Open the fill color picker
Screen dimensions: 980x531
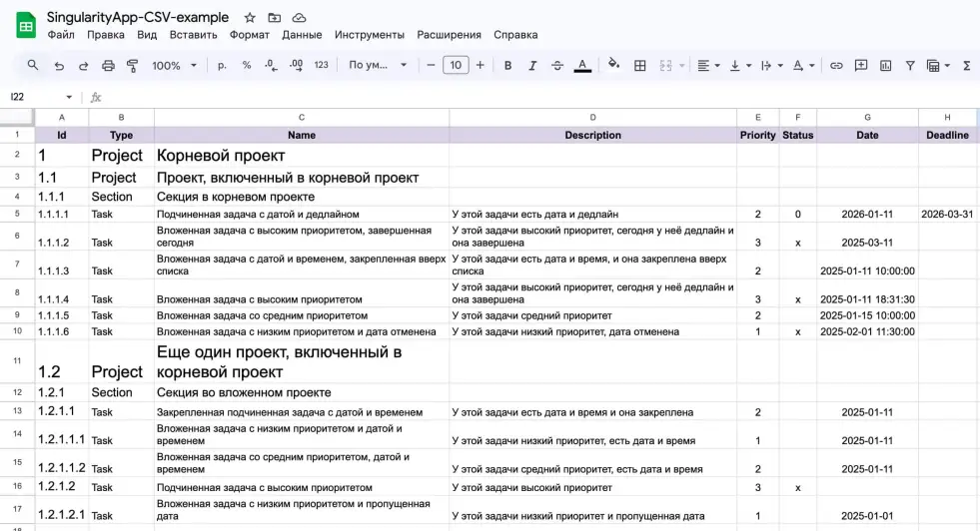(613, 66)
